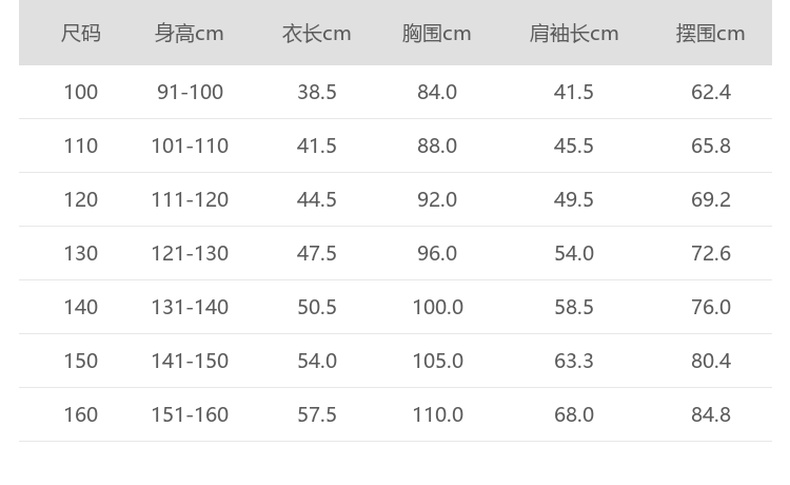Click size 110 in the 尺码 column

pyautogui.click(x=81, y=146)
